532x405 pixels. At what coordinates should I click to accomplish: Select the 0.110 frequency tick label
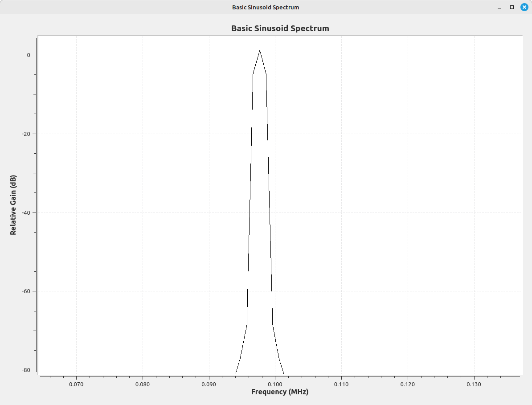pyautogui.click(x=341, y=384)
